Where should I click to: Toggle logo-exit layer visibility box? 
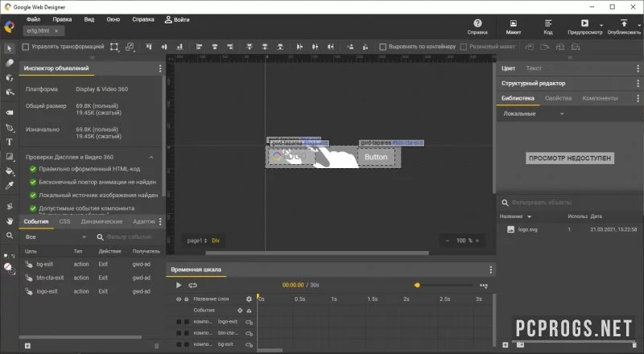click(x=179, y=322)
